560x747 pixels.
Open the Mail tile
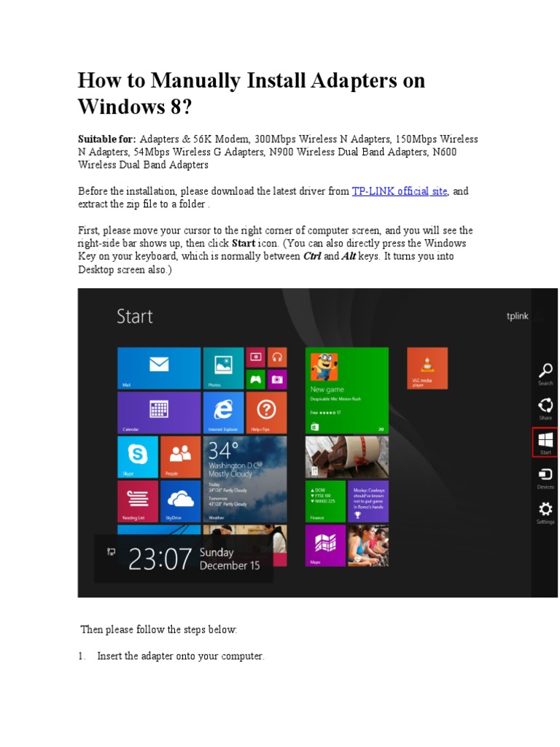point(159,368)
